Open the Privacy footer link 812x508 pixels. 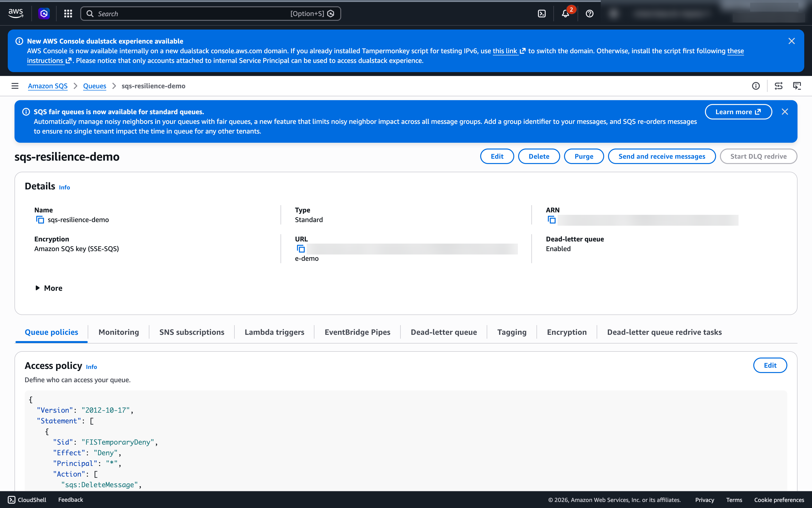[705, 500]
